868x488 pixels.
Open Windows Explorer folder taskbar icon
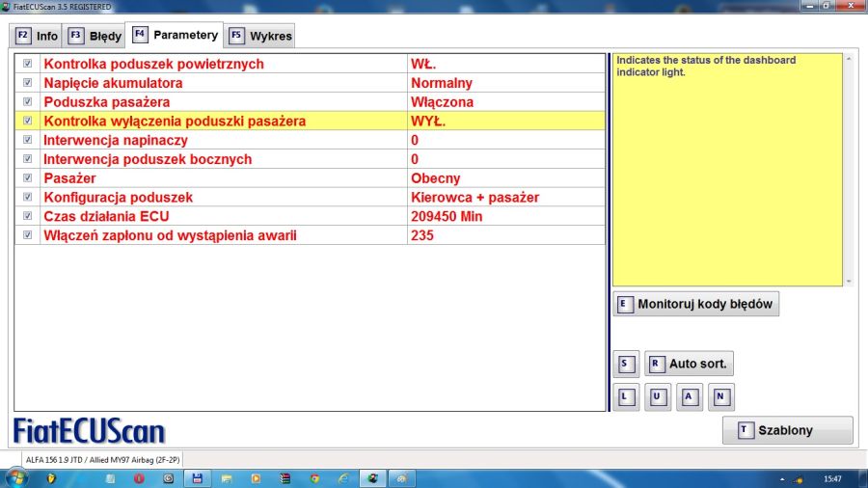(x=227, y=478)
